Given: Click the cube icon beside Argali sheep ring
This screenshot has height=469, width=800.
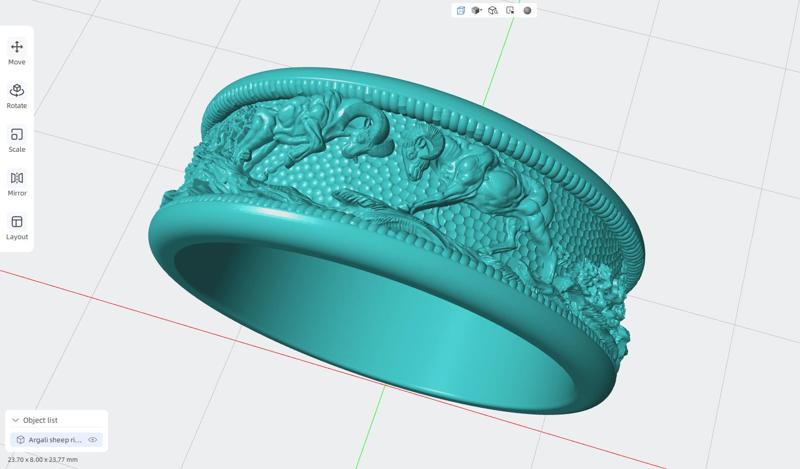Looking at the screenshot, I should coord(20,439).
